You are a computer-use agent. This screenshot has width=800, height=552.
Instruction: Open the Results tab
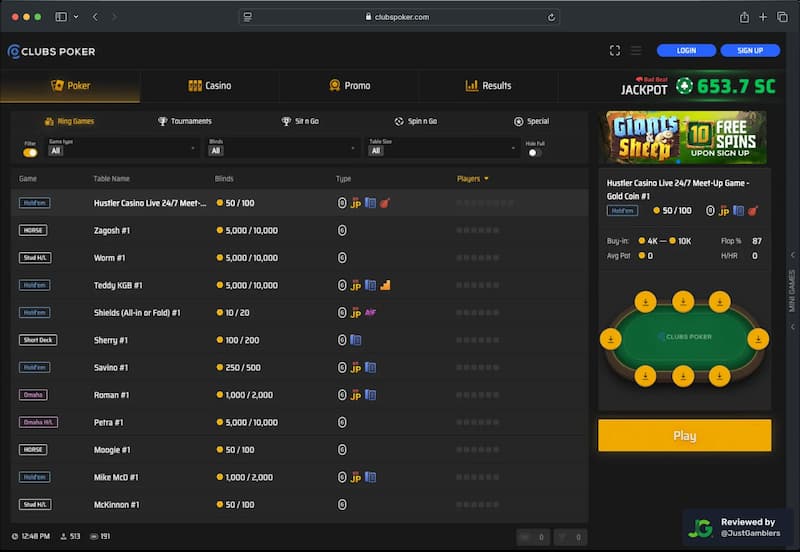pos(488,86)
